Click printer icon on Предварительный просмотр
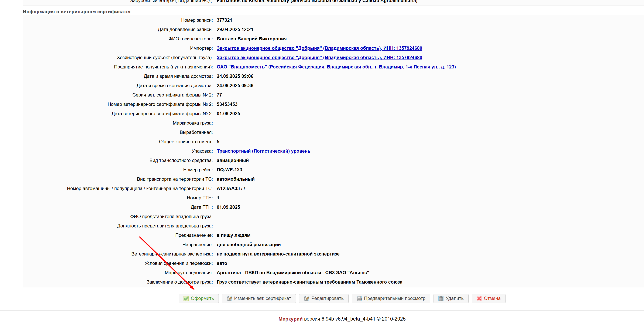The image size is (644, 328). coord(359,298)
